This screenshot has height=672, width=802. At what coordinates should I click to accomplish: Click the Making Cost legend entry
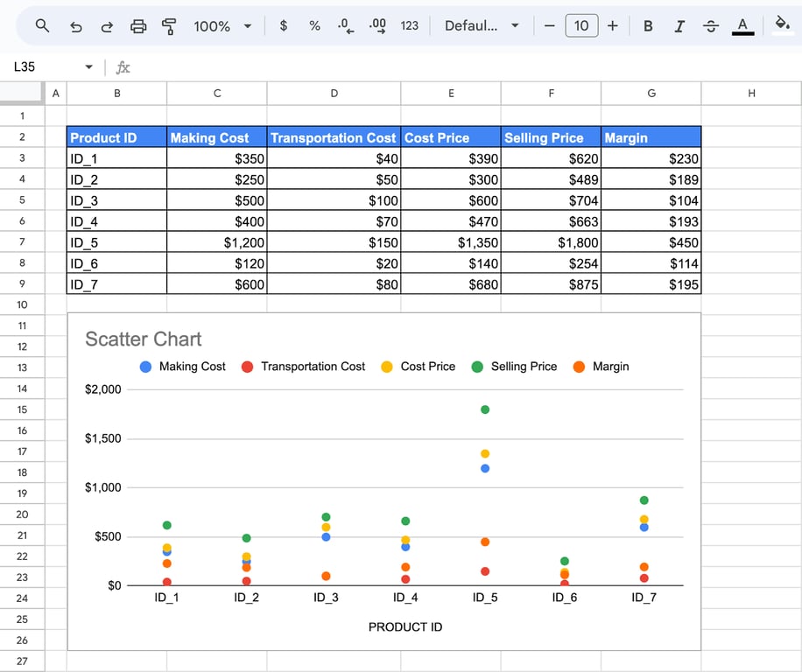pyautogui.click(x=183, y=367)
